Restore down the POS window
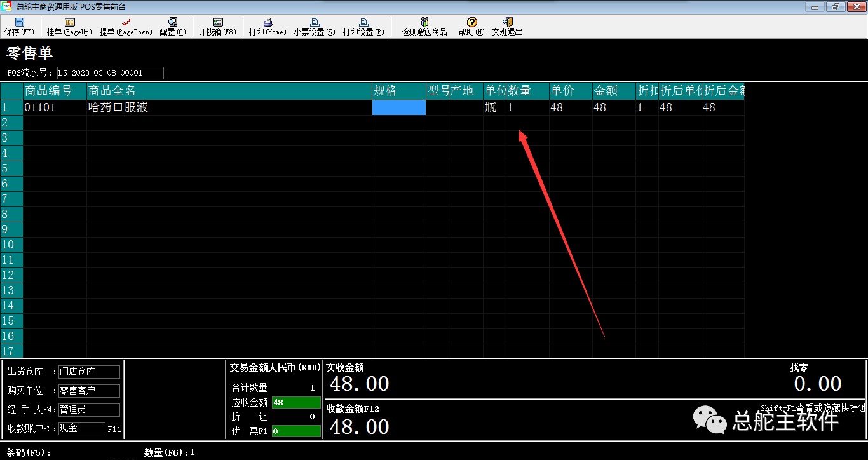The image size is (868, 460). [x=835, y=6]
